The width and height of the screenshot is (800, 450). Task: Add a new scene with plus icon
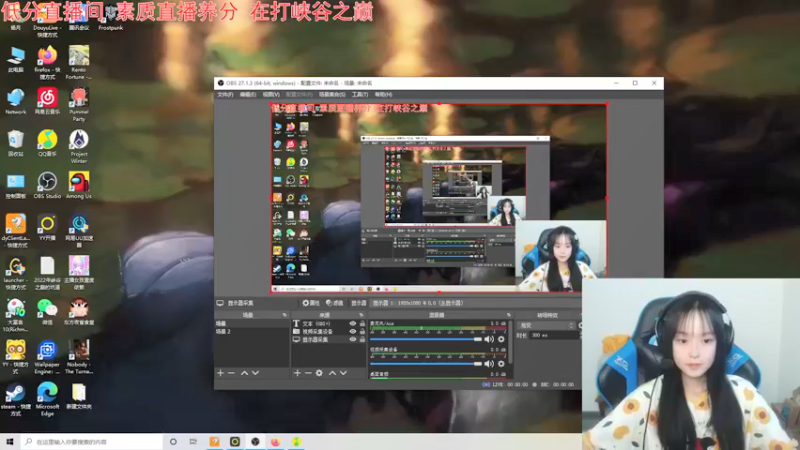click(x=220, y=373)
